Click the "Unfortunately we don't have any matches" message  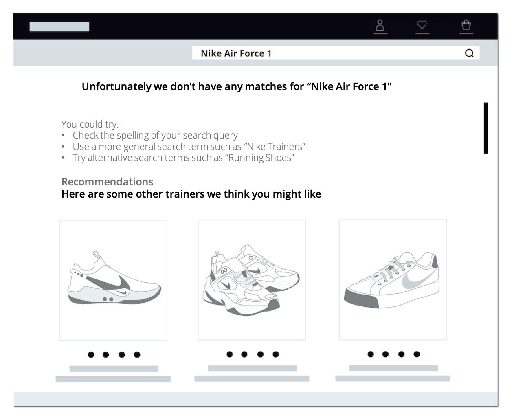pyautogui.click(x=237, y=87)
